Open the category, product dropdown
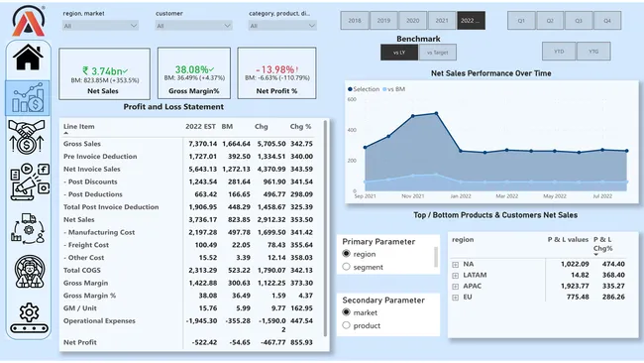Image resolution: width=644 pixels, height=363 pixels. (282, 26)
